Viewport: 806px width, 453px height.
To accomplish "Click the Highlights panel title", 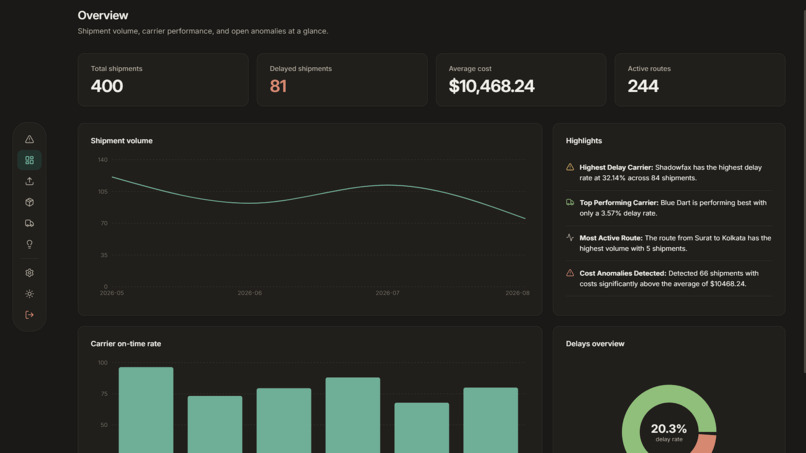I will [x=584, y=140].
